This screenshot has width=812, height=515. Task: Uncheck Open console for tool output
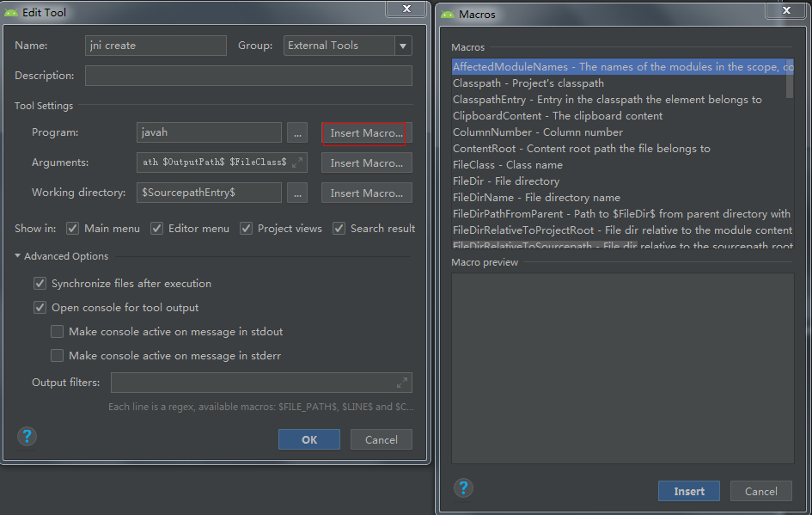[x=40, y=308]
